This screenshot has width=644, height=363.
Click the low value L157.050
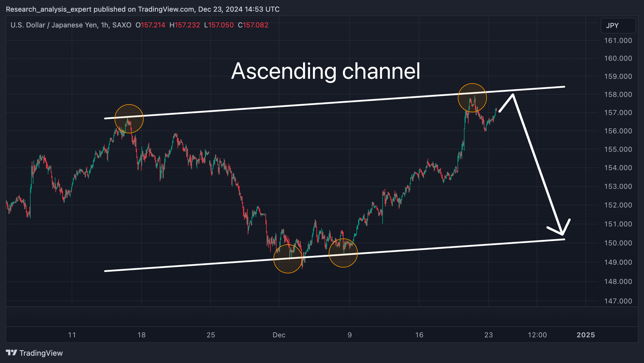tap(219, 25)
